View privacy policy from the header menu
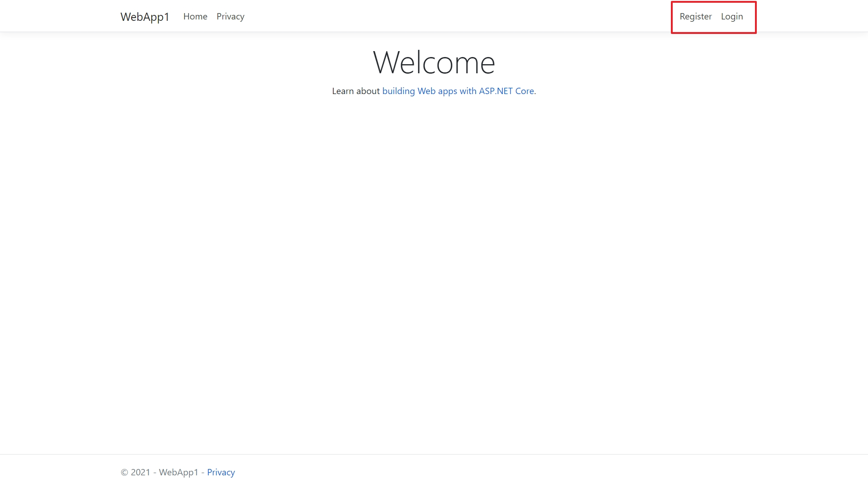This screenshot has height=488, width=868. tap(230, 16)
